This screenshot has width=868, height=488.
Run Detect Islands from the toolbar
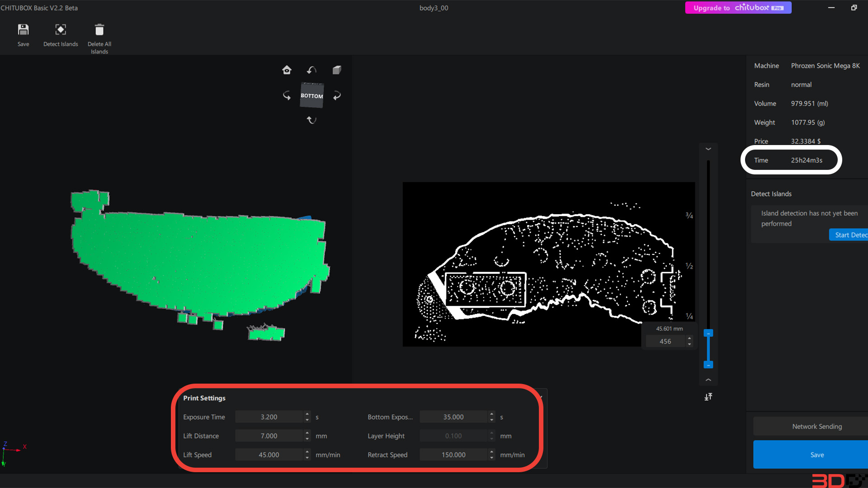tap(61, 35)
